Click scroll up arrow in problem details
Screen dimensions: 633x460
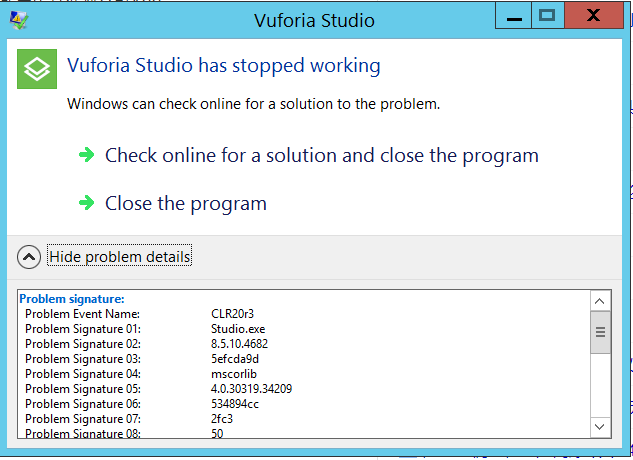click(x=600, y=301)
